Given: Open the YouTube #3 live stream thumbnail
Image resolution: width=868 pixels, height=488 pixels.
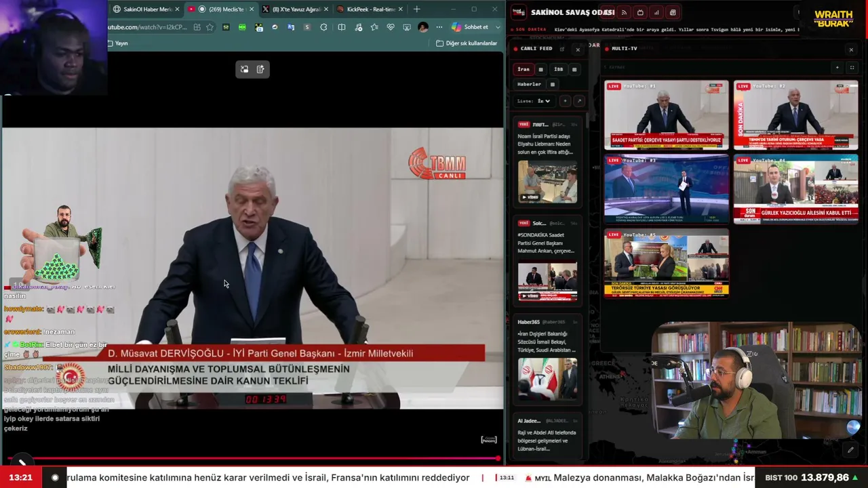Looking at the screenshot, I should 667,189.
